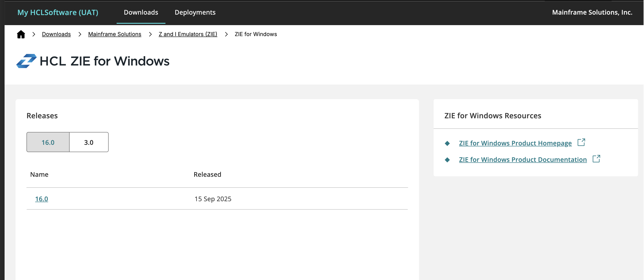The image size is (644, 280).
Task: Click My HCLSoftware (UAT) site title
Action: pyautogui.click(x=58, y=12)
